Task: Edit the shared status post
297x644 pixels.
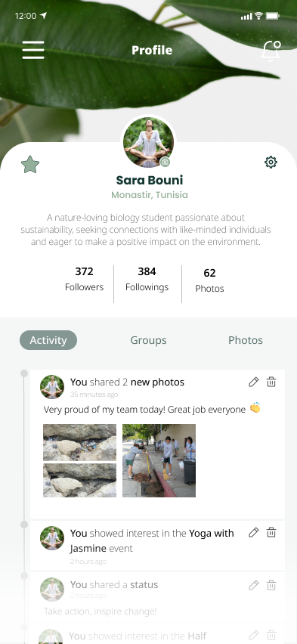Action: [x=254, y=585]
